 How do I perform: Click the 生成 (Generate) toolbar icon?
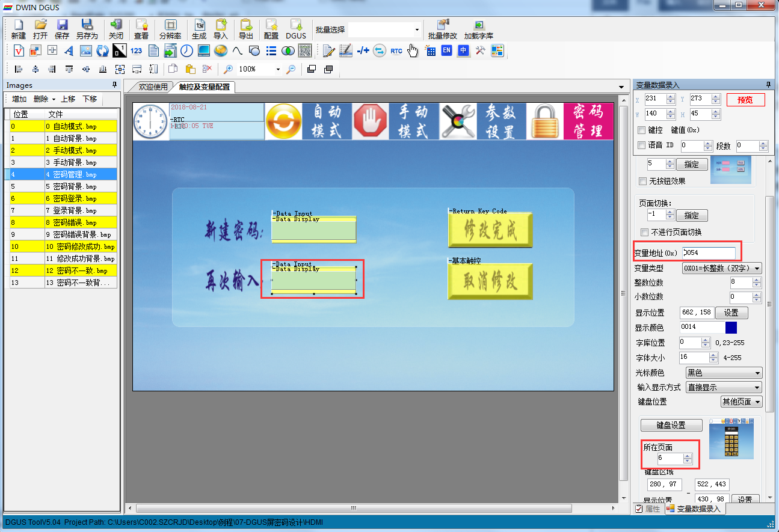(x=199, y=28)
